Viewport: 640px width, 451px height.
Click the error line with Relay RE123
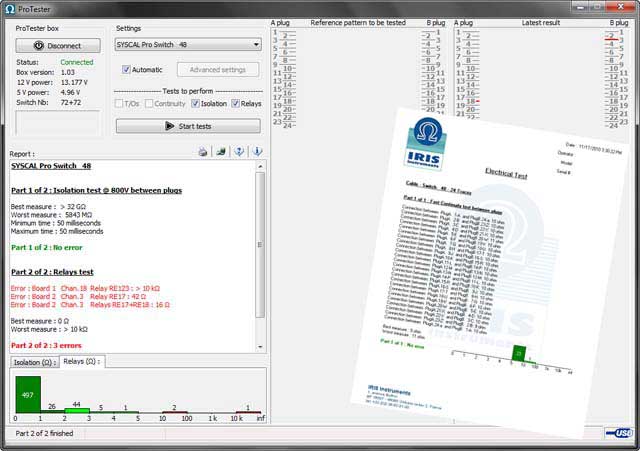click(85, 289)
